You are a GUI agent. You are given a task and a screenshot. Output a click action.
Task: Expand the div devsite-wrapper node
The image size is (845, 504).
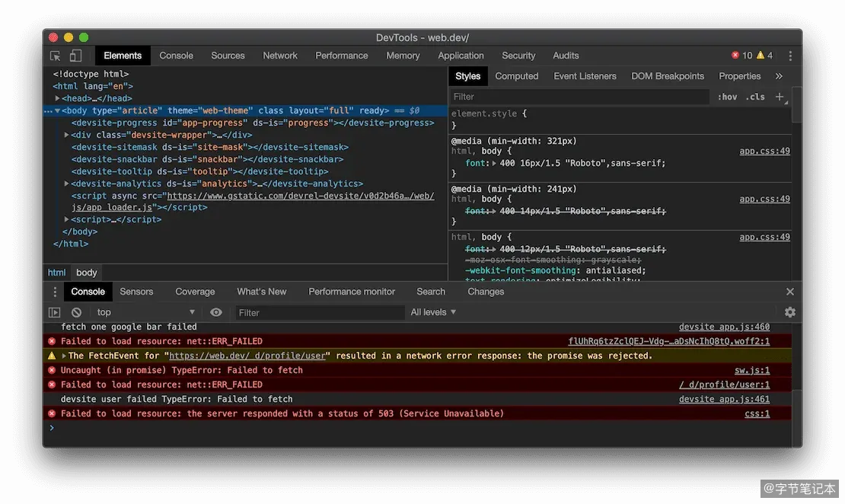66,135
